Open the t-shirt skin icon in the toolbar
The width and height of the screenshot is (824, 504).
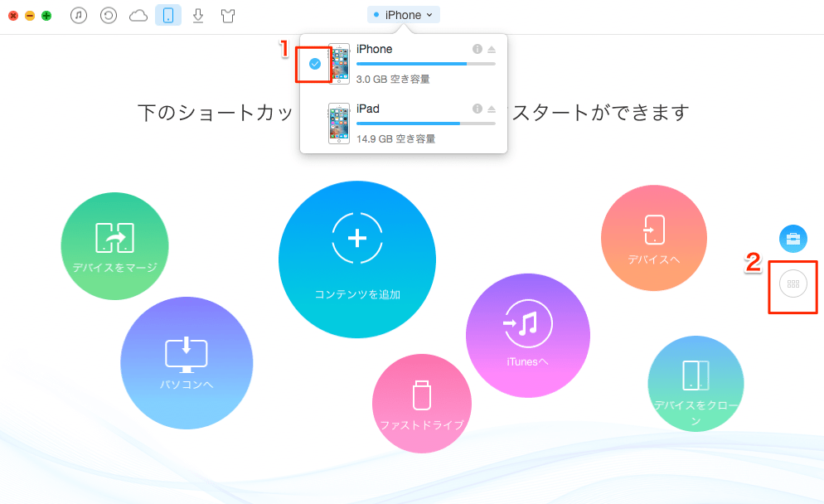[x=226, y=15]
